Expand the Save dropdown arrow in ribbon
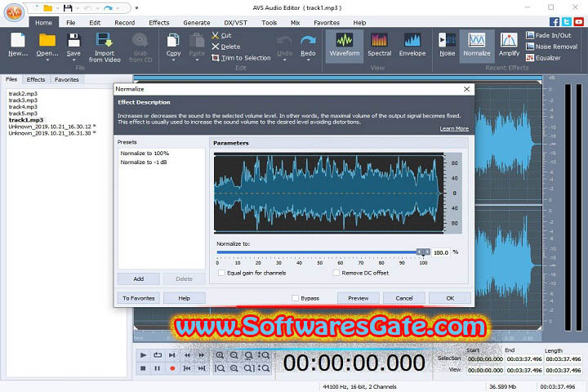Image resolution: width=588 pixels, height=392 pixels. [x=73, y=60]
